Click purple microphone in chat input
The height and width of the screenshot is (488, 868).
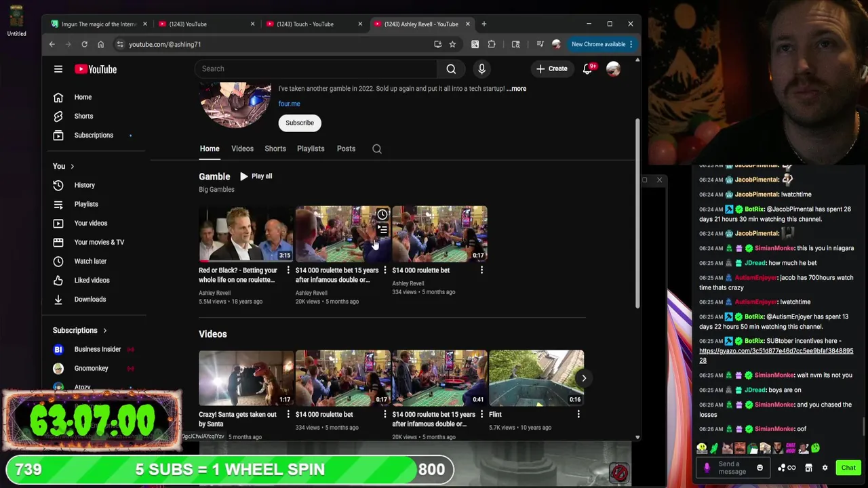point(707,468)
